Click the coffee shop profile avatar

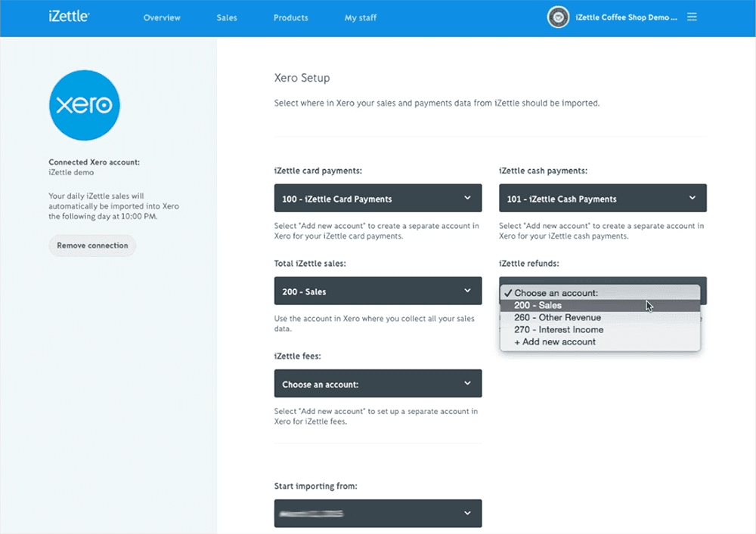[558, 17]
